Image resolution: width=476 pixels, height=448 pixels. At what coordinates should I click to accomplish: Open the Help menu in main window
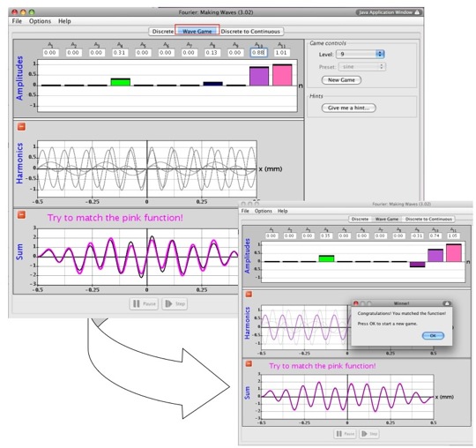64,21
